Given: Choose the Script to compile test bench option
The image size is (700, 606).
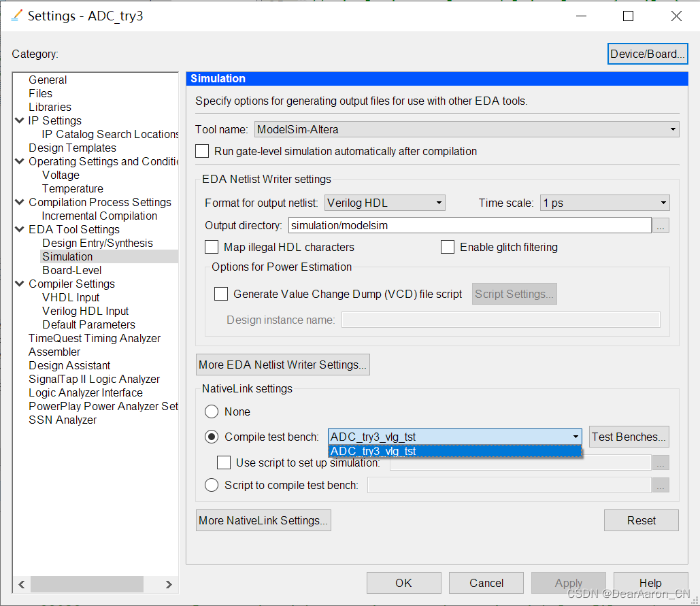Looking at the screenshot, I should click(x=211, y=484).
